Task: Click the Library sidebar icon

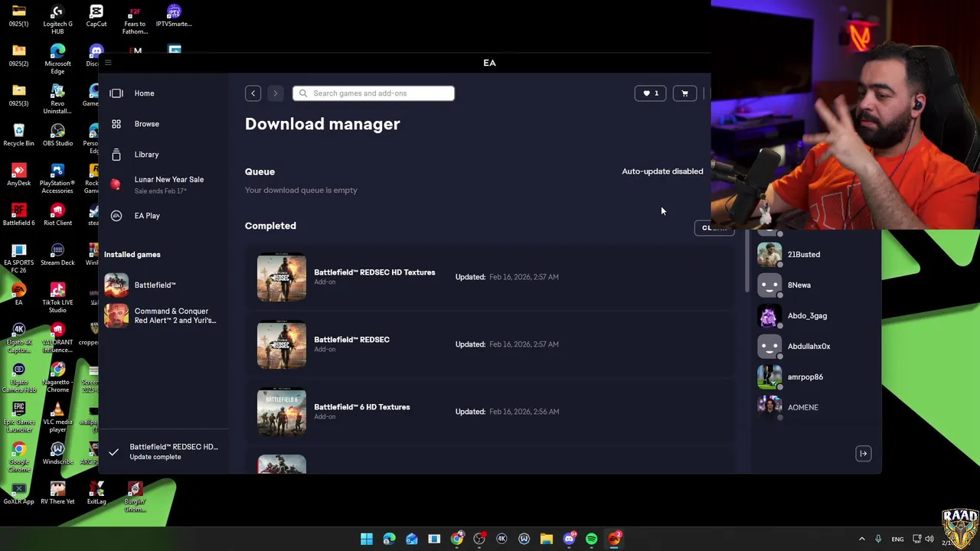Action: point(116,155)
